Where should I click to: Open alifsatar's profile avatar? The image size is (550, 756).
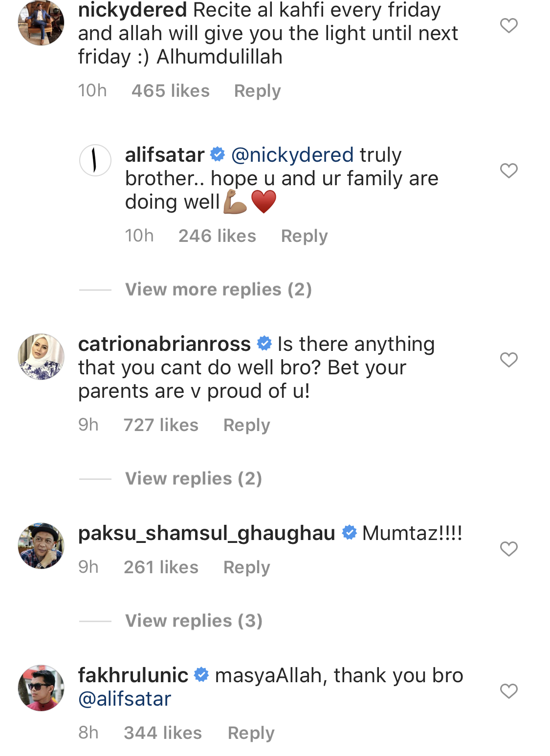[x=95, y=160]
